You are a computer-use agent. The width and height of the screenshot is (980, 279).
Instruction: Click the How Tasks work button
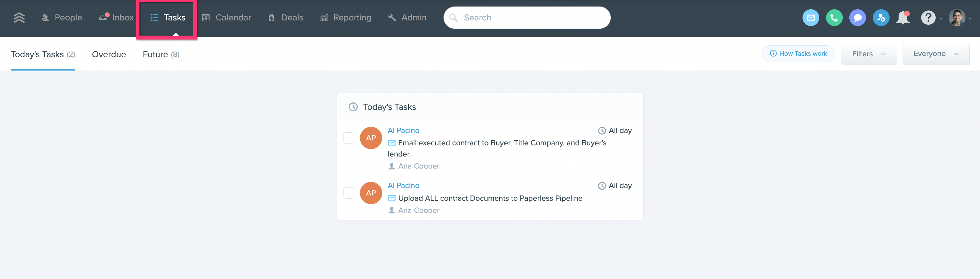[x=798, y=54]
